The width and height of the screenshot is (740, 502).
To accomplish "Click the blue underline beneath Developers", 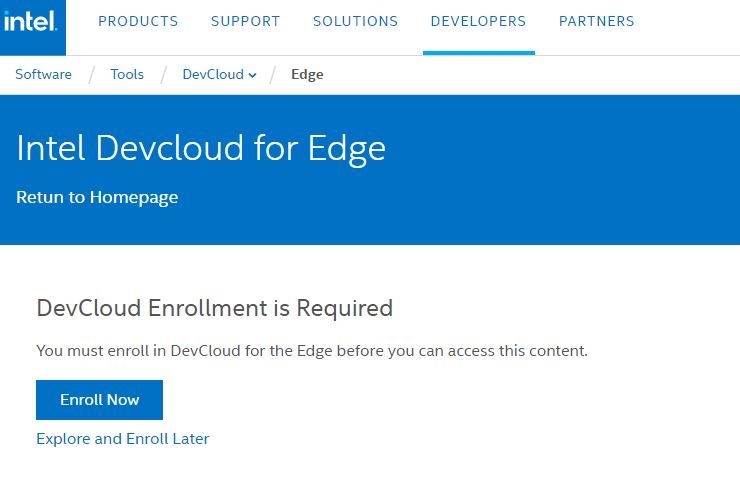I will [479, 53].
